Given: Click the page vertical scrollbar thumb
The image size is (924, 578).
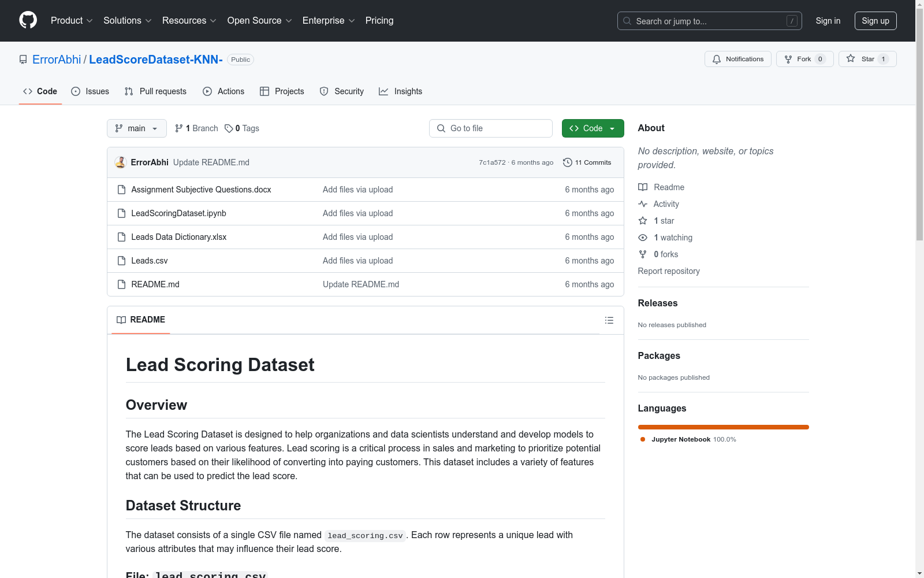Looking at the screenshot, I should [x=919, y=124].
